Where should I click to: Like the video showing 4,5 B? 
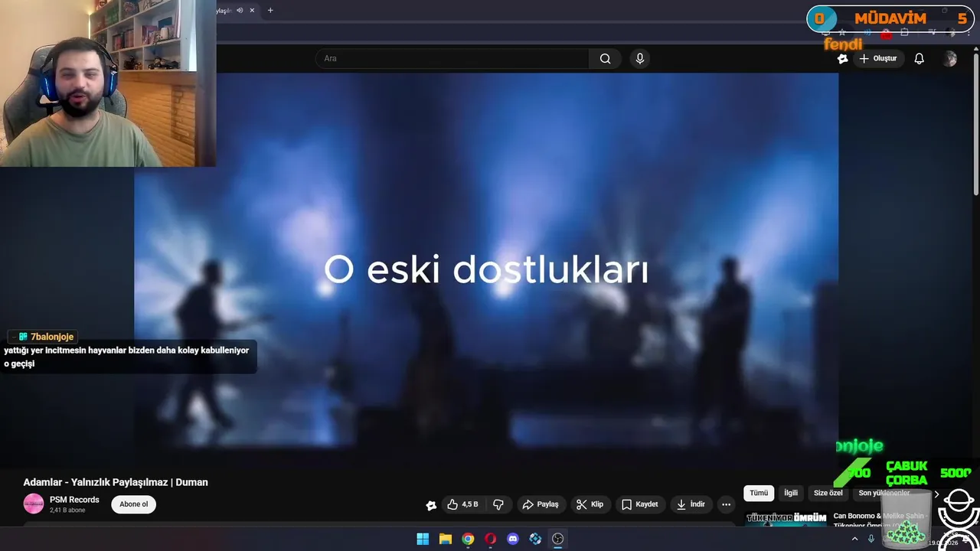click(x=463, y=504)
